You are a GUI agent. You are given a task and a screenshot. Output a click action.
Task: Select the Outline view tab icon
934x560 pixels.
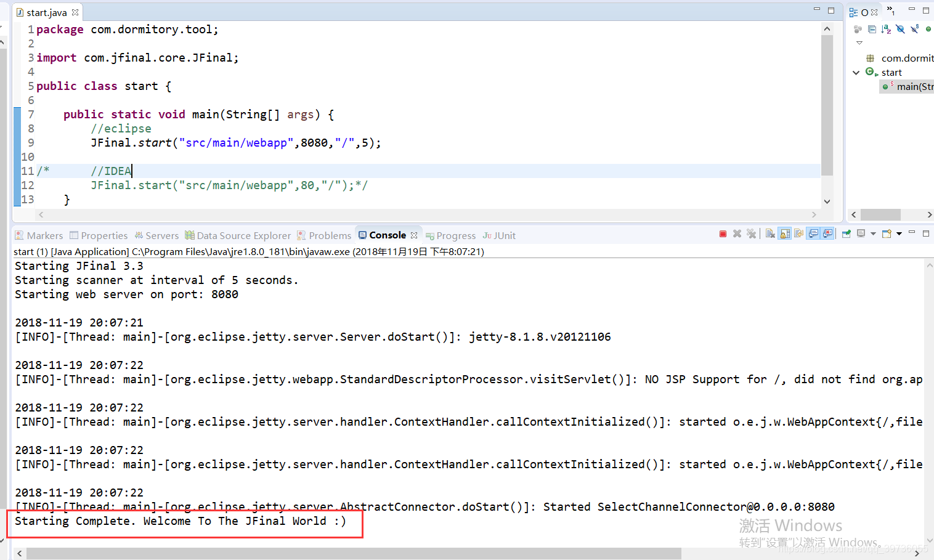coord(853,12)
